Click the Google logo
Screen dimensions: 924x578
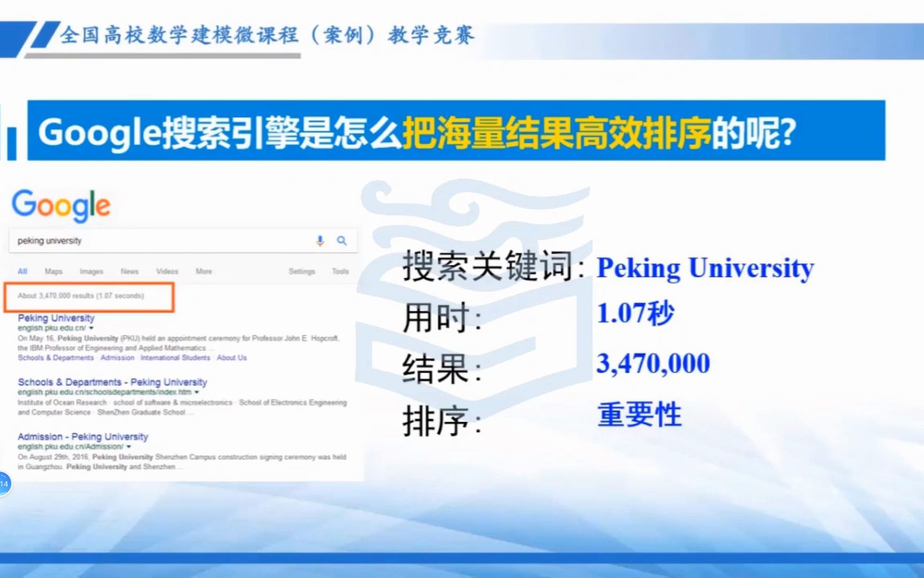pyautogui.click(x=60, y=205)
